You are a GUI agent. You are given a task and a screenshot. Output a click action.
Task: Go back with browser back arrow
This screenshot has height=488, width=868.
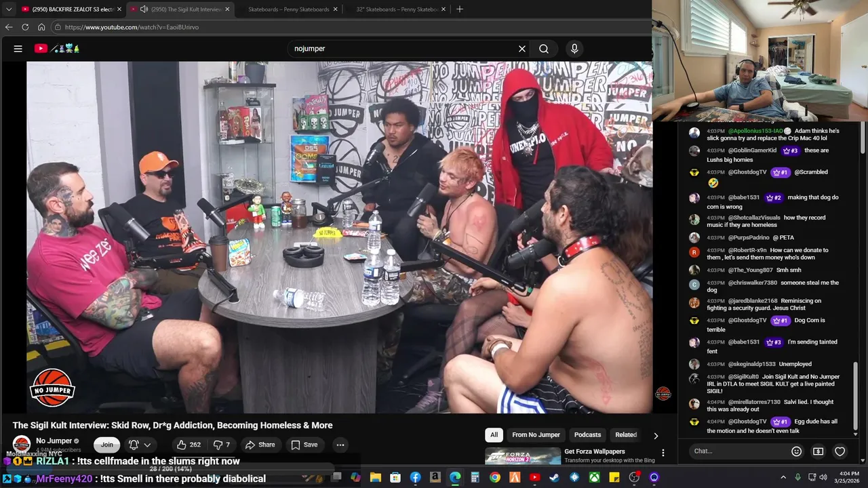click(9, 27)
